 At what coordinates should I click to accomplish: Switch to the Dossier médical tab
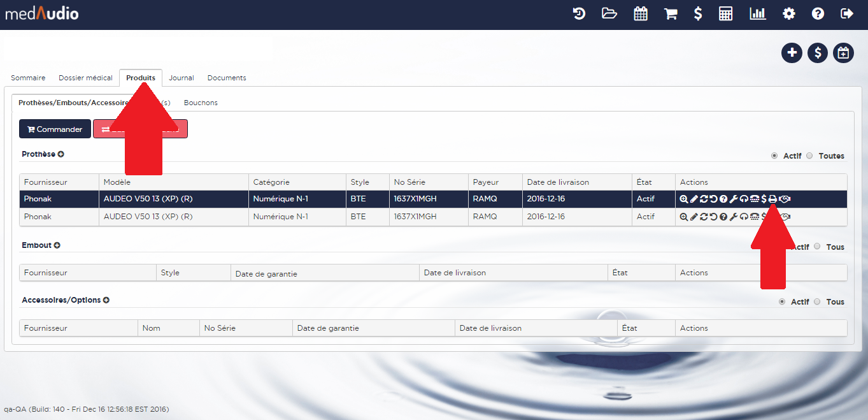click(x=85, y=78)
